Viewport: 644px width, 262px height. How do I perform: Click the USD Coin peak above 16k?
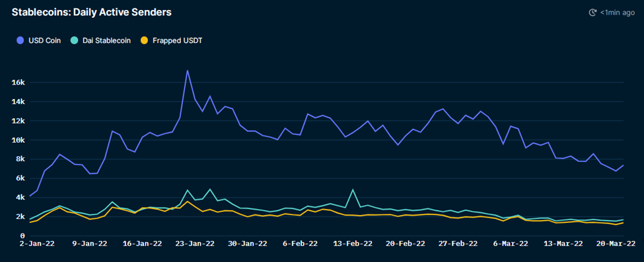[x=188, y=70]
